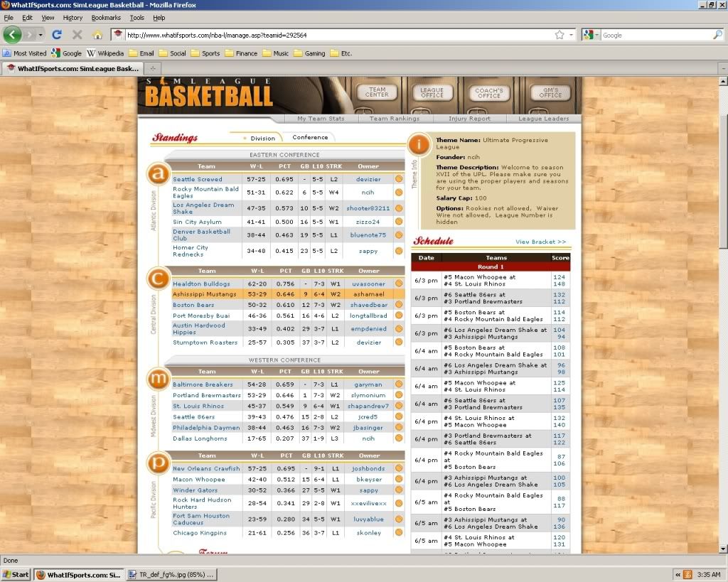Click in the URL address bar
The height and width of the screenshot is (582, 728).
[x=334, y=34]
